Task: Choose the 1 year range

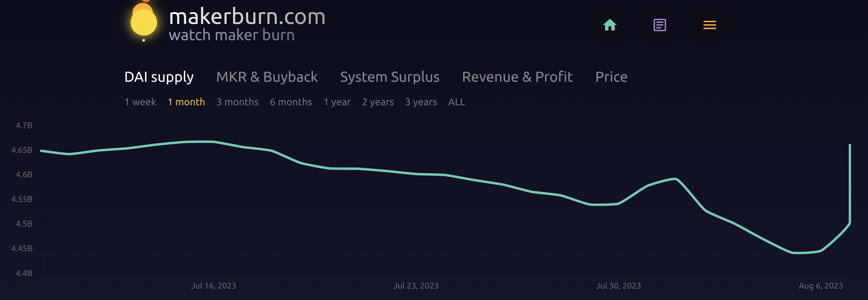Action: coord(337,102)
